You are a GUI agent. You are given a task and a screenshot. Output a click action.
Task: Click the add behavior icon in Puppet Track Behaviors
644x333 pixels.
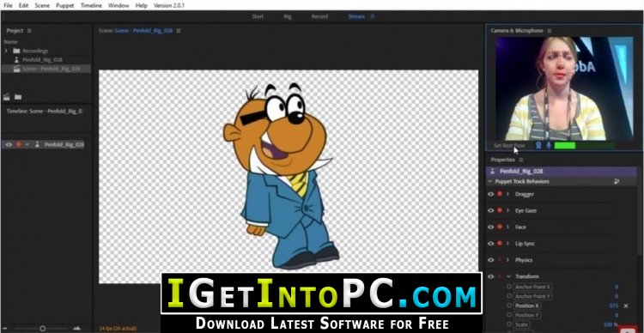coord(617,181)
